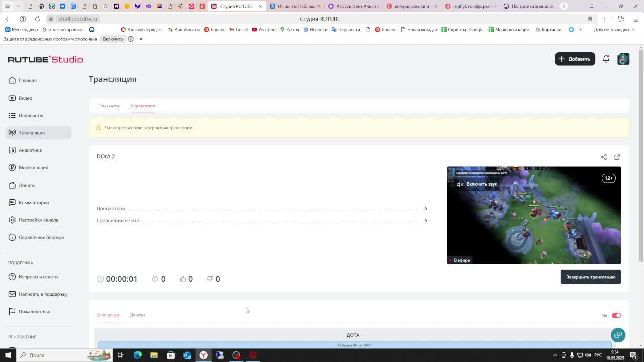Open the notifications bell icon

[x=606, y=59]
